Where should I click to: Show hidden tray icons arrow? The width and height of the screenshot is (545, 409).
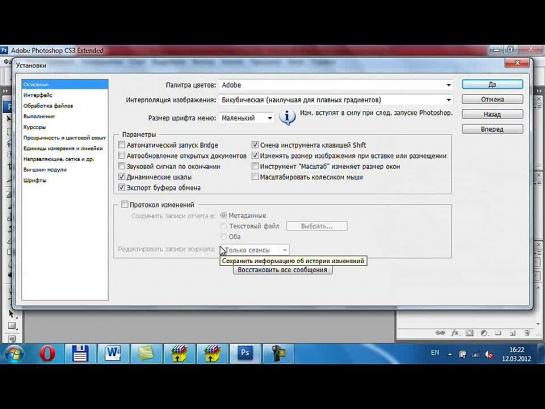pyautogui.click(x=450, y=355)
